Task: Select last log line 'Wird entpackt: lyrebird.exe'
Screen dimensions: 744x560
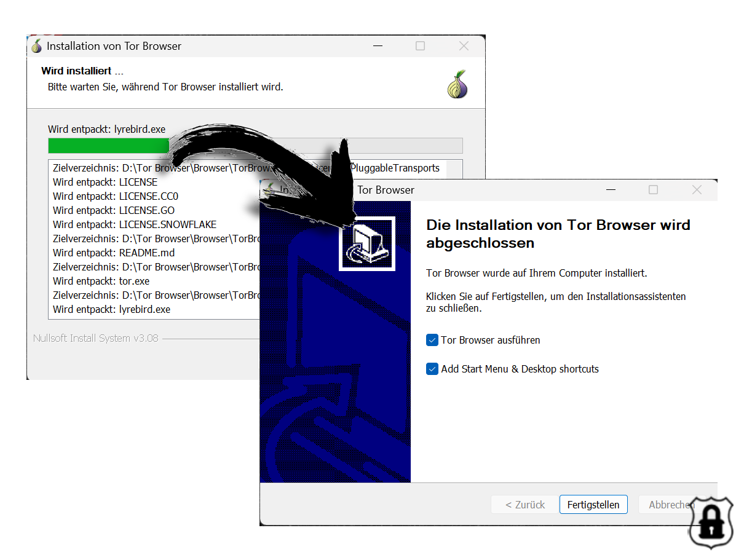Action: click(111, 309)
